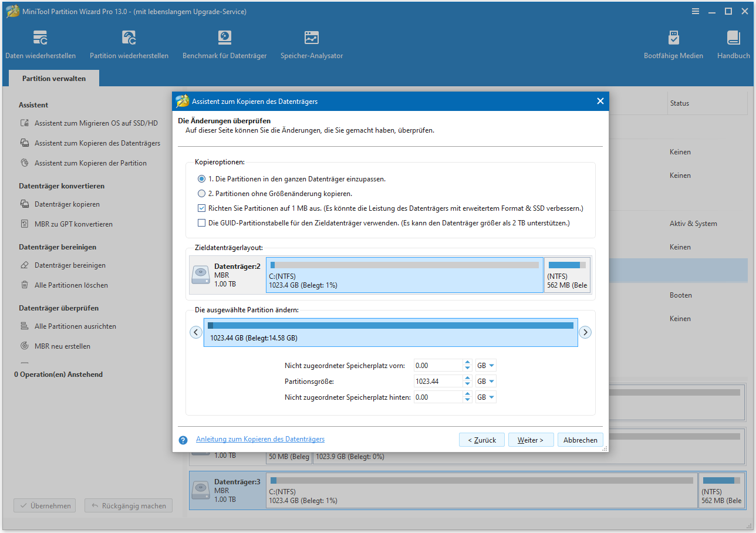Viewport: 756px width, 533px height.
Task: Select Partitionen ohne Größenänderung kopieren
Action: coord(201,193)
